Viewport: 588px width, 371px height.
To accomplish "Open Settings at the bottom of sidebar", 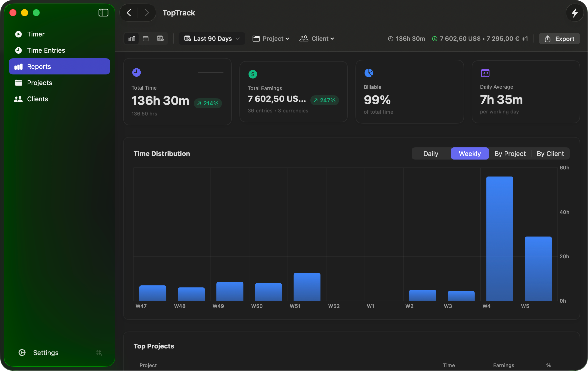I will pos(46,353).
